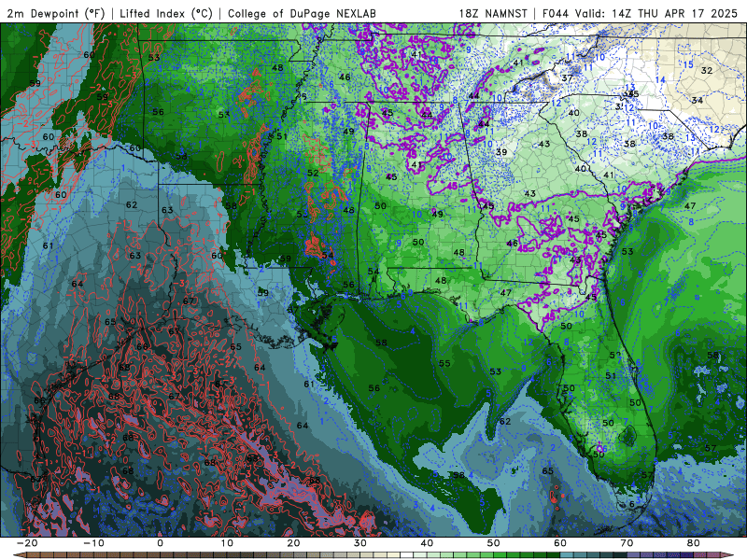Click the "50" color scale label
The height and width of the screenshot is (560, 747).
tap(494, 543)
